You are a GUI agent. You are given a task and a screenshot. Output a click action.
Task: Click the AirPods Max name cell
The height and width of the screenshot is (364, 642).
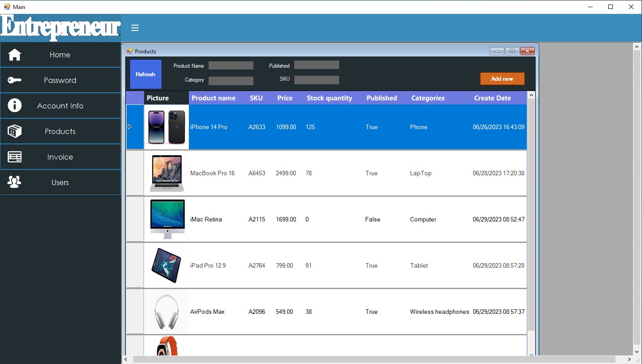(218, 312)
